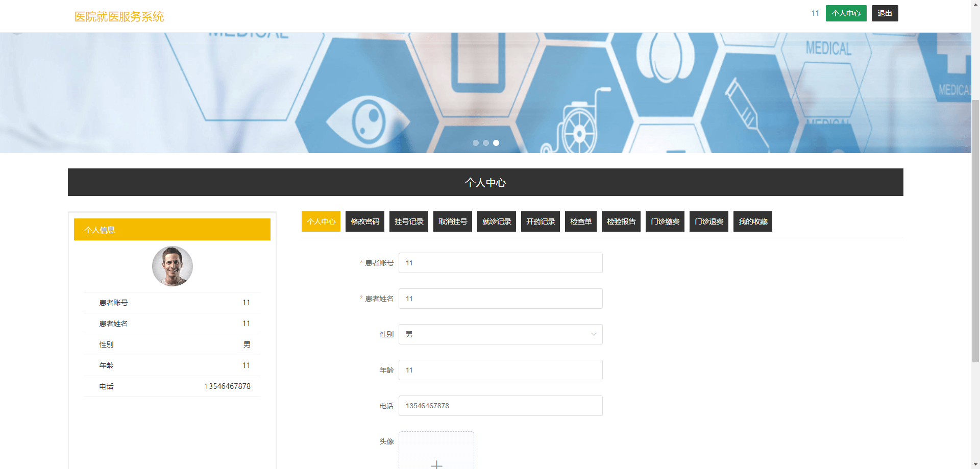Click the dark 个人中心 section banner
Screen dimensions: 980x469
point(485,182)
